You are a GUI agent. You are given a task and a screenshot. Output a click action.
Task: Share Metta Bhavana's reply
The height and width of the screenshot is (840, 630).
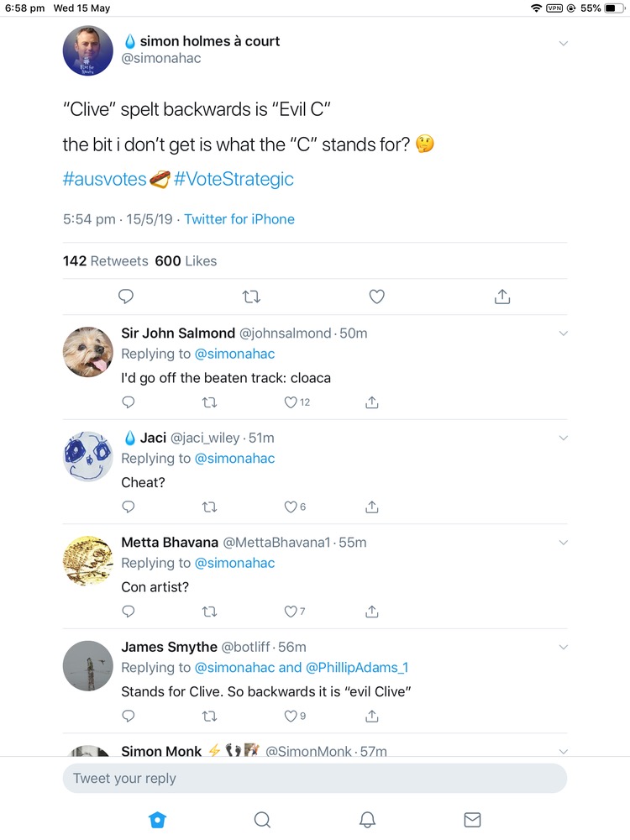coord(371,612)
